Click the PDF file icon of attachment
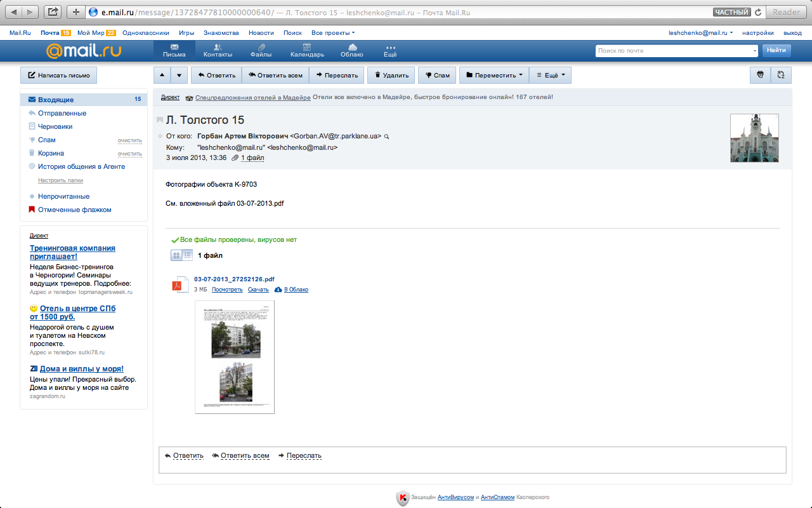Image resolution: width=812 pixels, height=508 pixels. [x=180, y=284]
